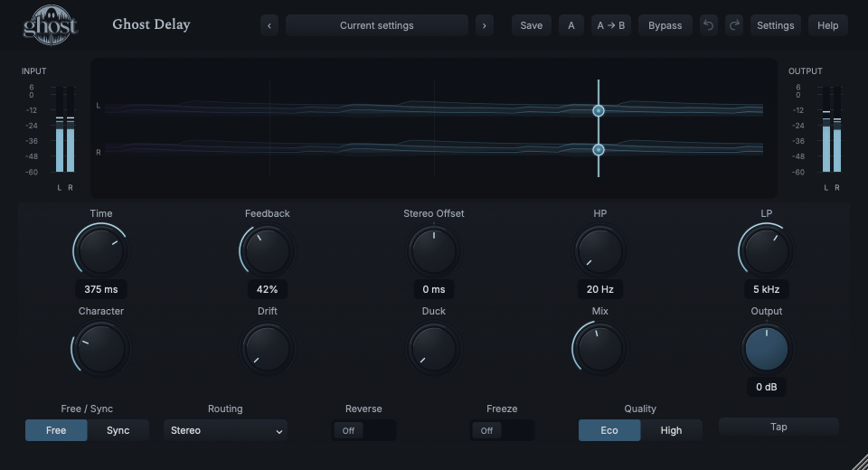Copy settings with A → B button
868x470 pixels.
[x=611, y=25]
